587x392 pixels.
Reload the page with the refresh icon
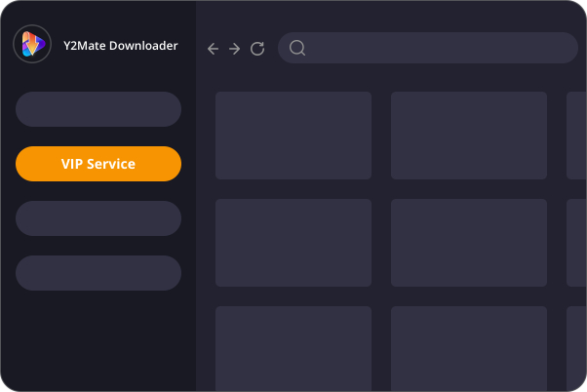point(257,49)
